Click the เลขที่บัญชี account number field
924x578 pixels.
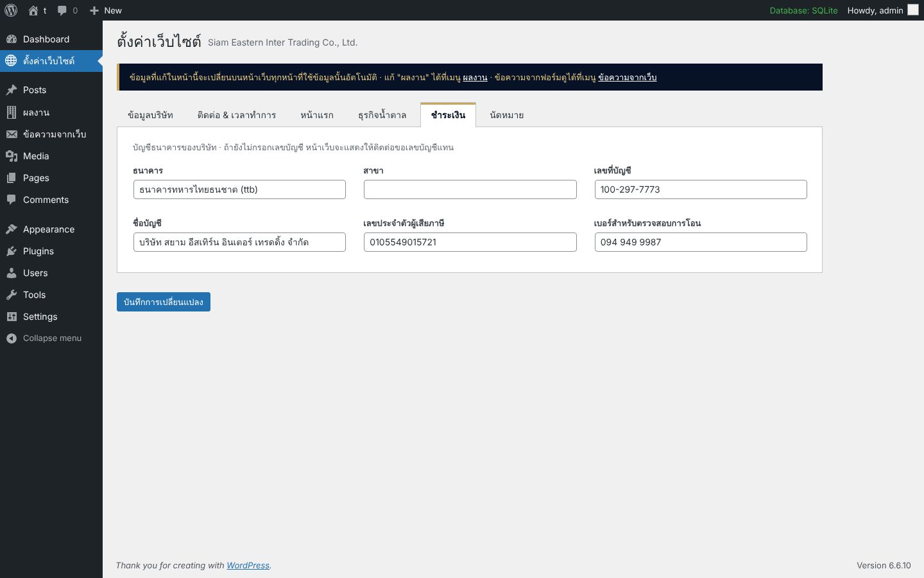point(701,189)
